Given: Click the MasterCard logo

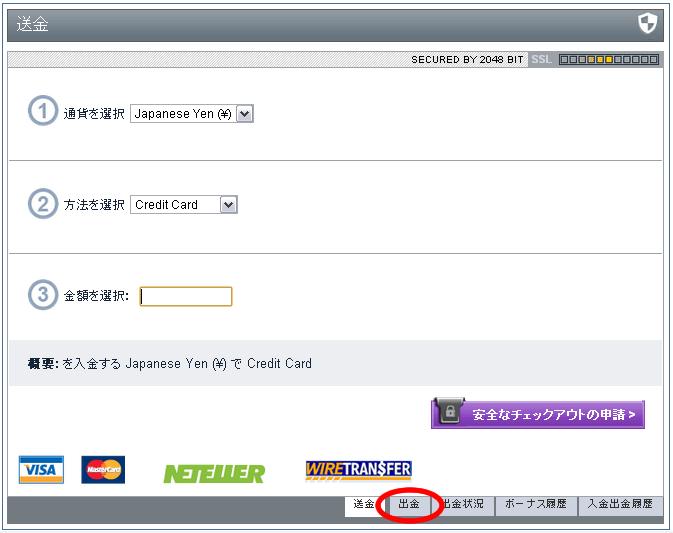Looking at the screenshot, I should pyautogui.click(x=103, y=470).
